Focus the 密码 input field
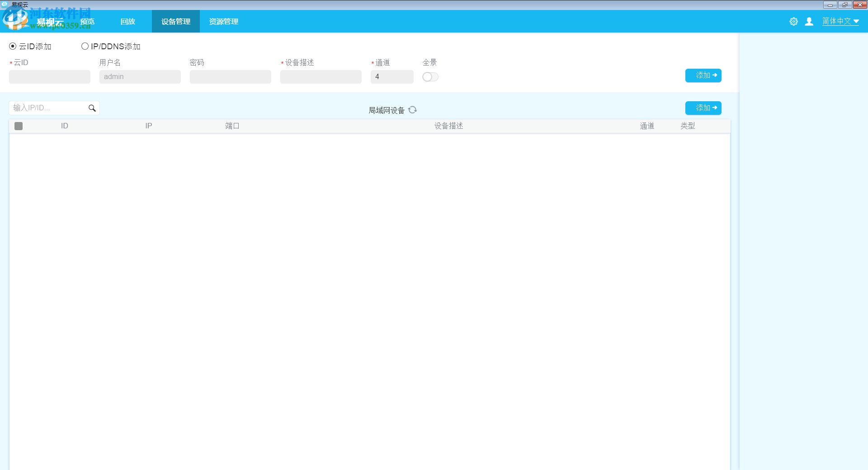Screen dimensions: 868x470 (x=231, y=77)
